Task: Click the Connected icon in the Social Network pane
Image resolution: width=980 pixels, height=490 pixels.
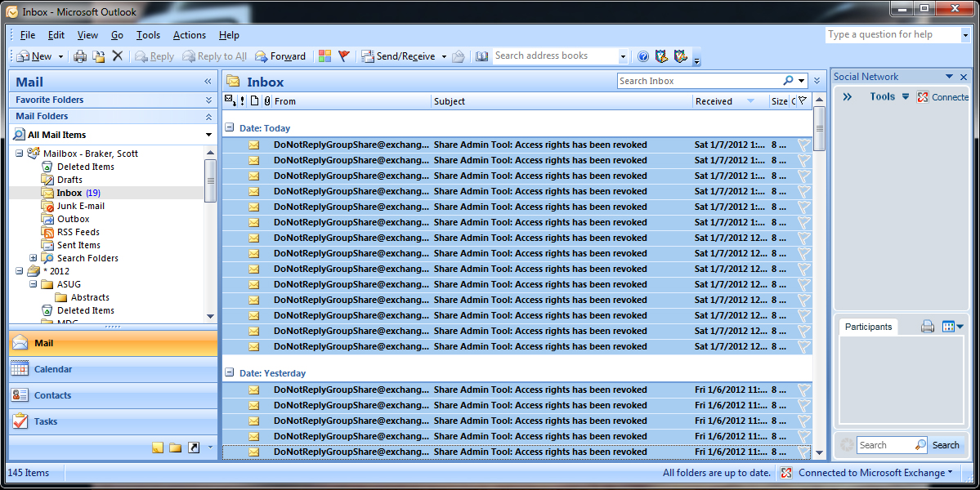Action: click(923, 96)
